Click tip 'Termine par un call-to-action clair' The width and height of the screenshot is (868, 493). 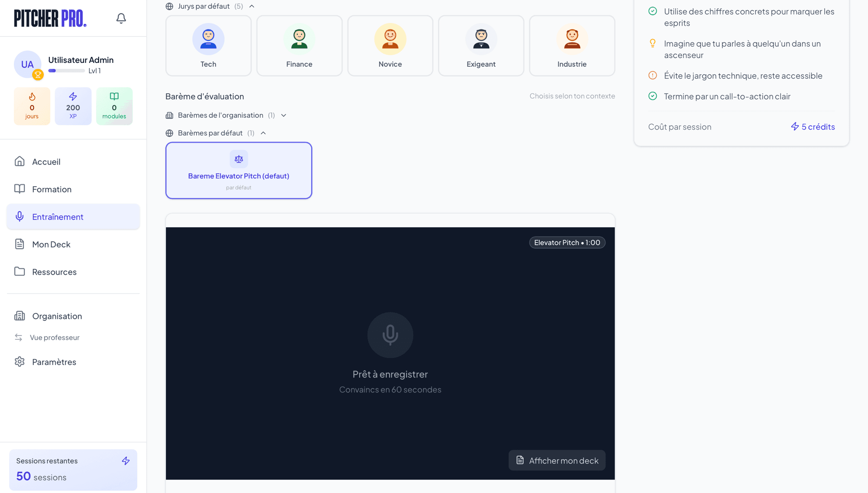pyautogui.click(x=727, y=96)
